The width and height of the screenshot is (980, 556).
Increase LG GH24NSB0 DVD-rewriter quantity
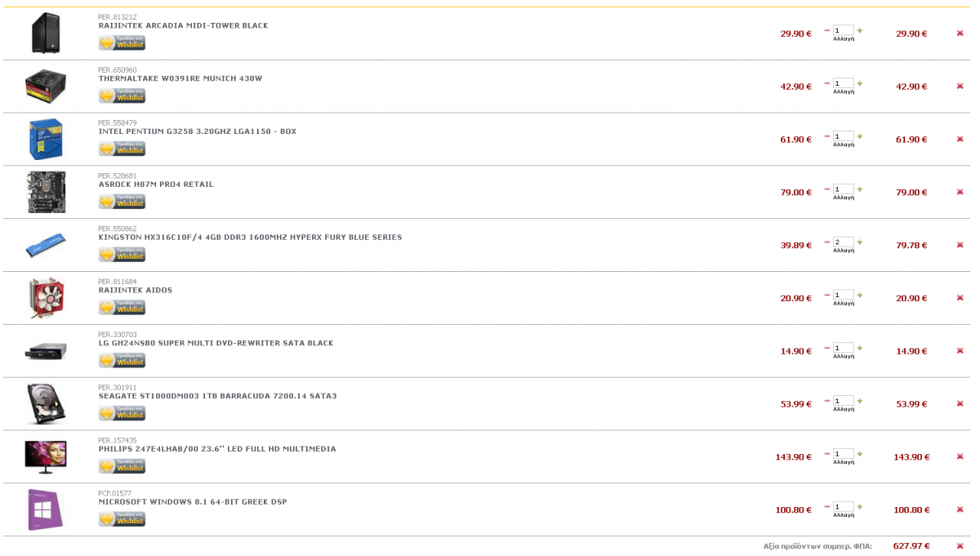(860, 348)
